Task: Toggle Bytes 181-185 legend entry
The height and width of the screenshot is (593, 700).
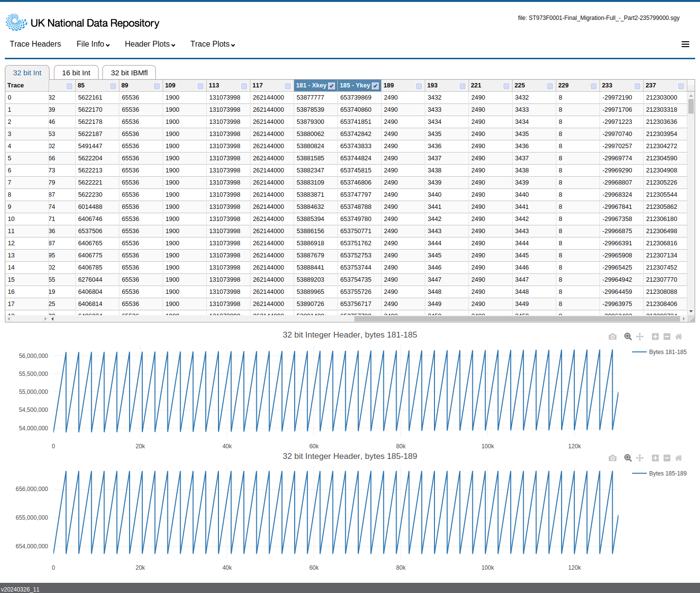Action: click(660, 352)
